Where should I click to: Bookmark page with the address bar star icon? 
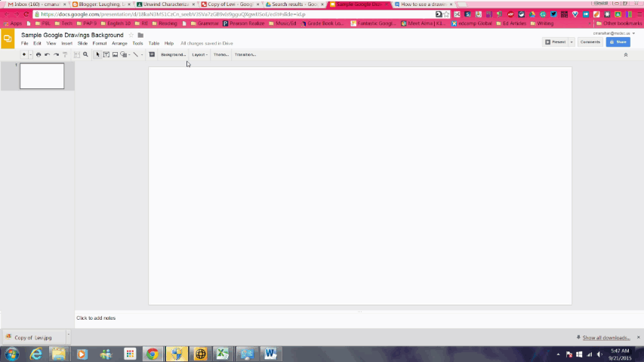tap(446, 14)
